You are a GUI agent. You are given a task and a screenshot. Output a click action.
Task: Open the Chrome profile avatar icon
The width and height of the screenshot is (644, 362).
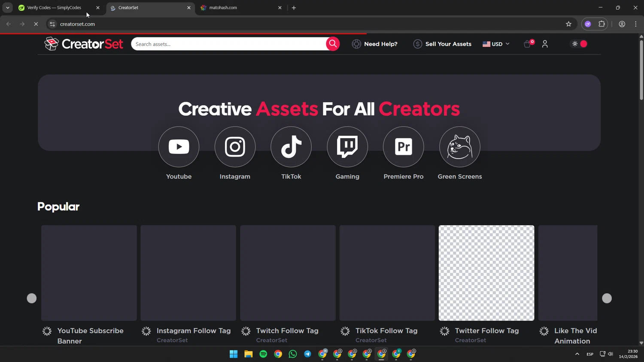coord(622,24)
